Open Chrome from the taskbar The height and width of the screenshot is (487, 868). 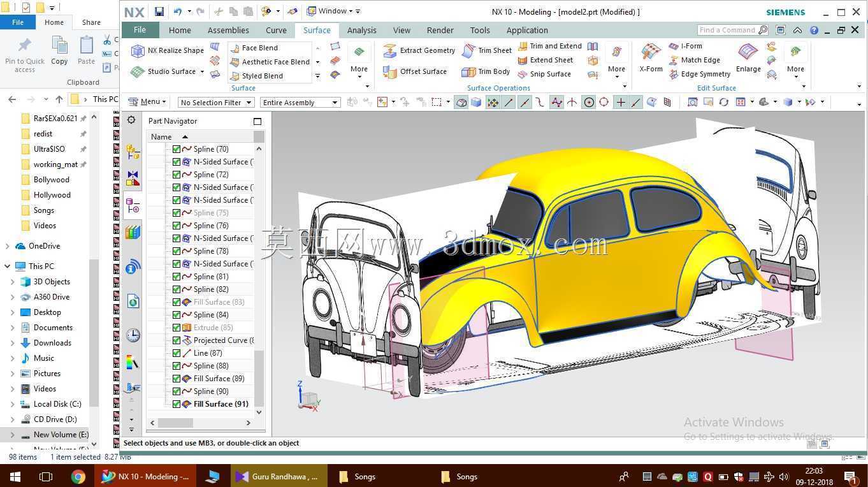coord(78,476)
